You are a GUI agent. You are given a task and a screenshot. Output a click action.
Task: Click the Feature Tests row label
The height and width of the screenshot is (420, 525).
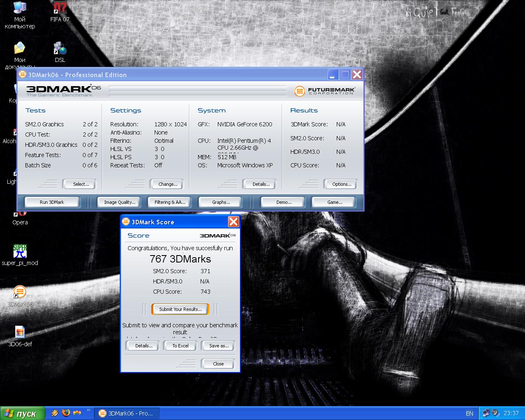[43, 155]
